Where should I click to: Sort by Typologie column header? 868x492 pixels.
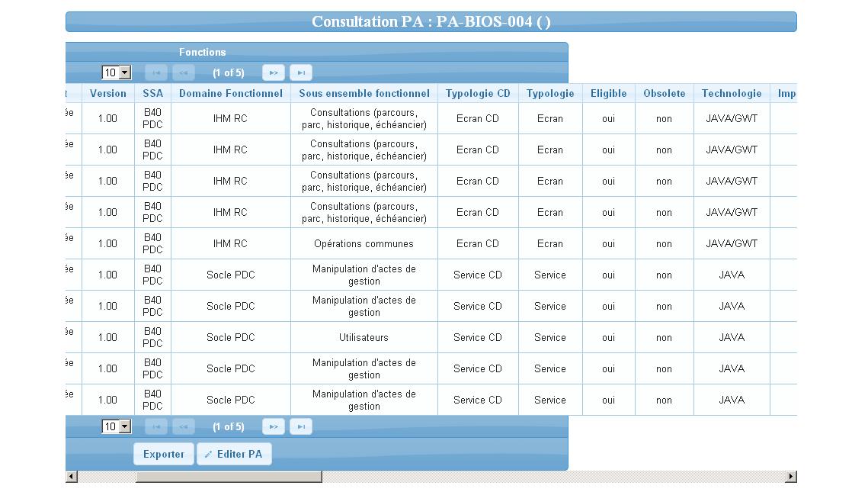coord(550,93)
